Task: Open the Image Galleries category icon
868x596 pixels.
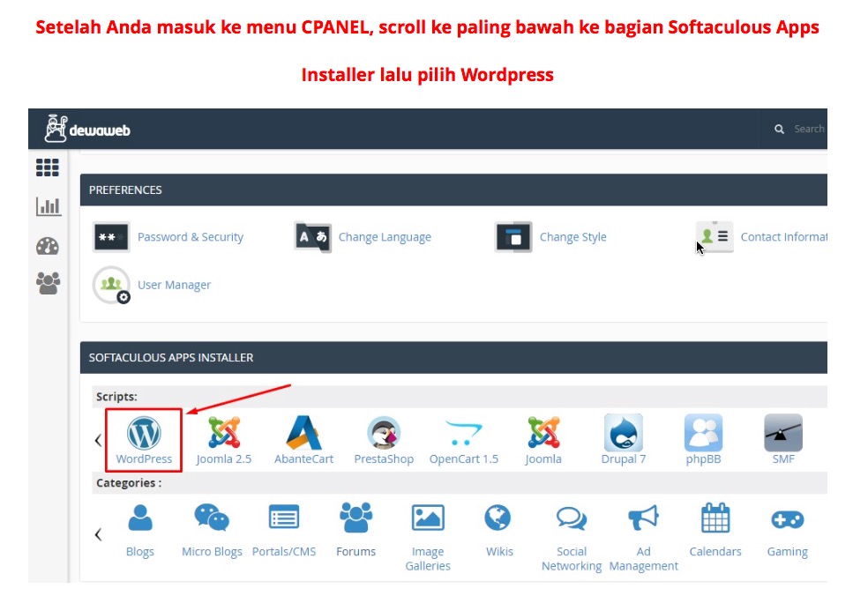Action: [x=428, y=518]
